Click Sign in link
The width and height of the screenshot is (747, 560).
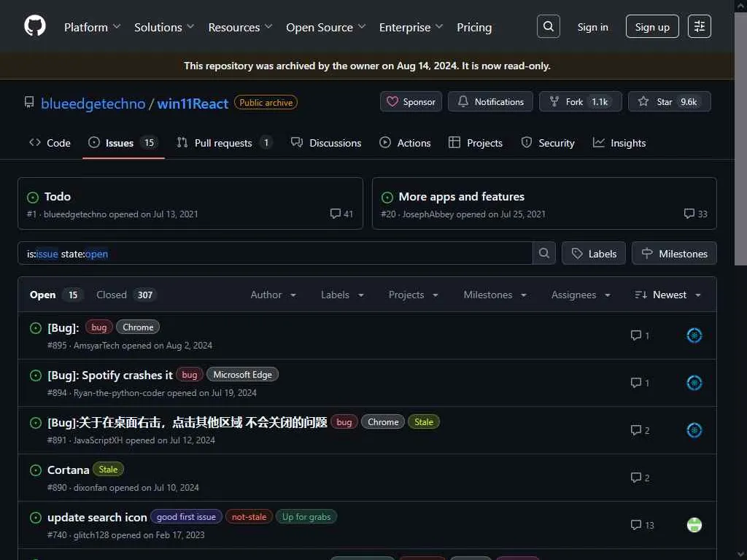click(x=592, y=27)
